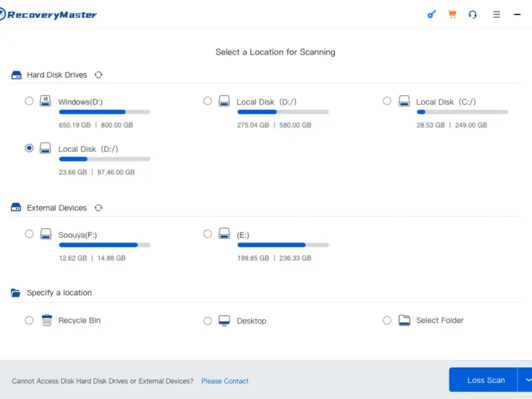Expand the Loss Scan dropdown arrow
The image size is (532, 399).
[527, 380]
